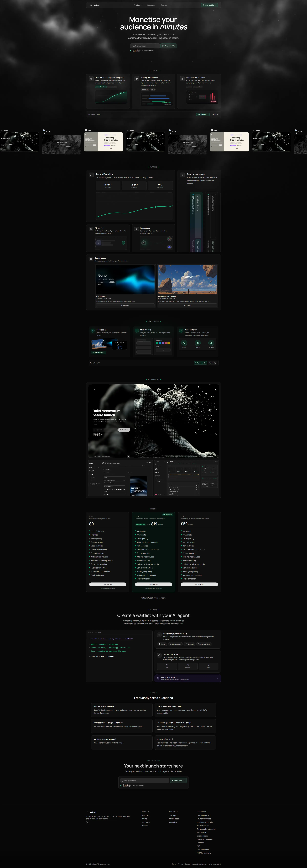Pick the purple brand color swatch
Screen dimensions: 307x868
click(x=163, y=343)
